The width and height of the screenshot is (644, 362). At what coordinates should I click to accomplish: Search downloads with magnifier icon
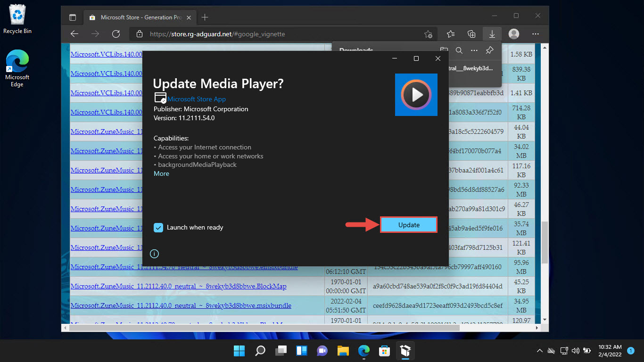(x=459, y=50)
